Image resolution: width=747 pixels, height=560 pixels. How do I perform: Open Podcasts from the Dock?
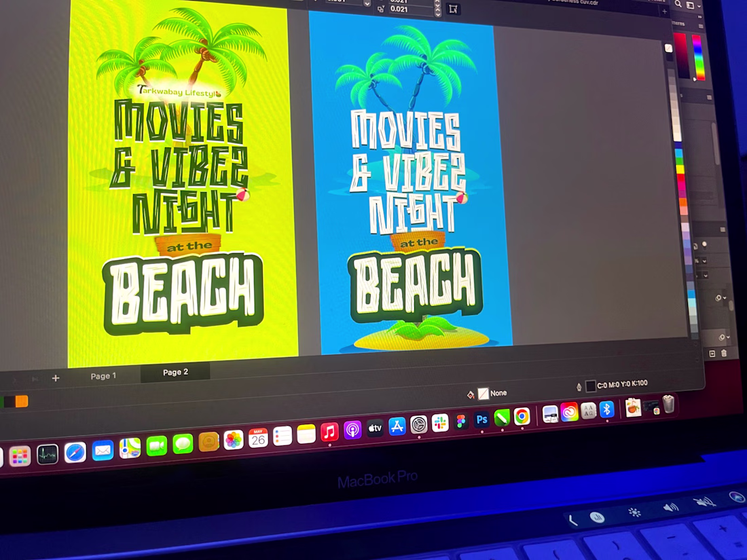point(352,430)
